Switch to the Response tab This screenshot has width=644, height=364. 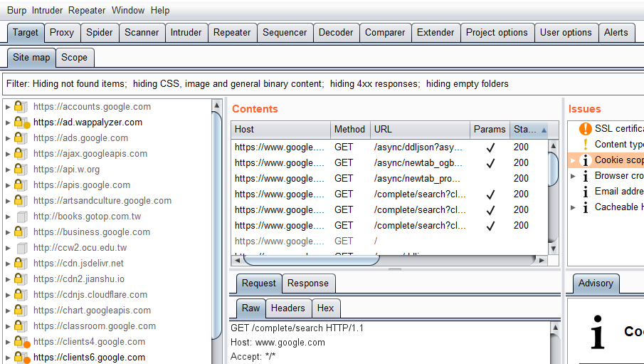click(x=308, y=284)
